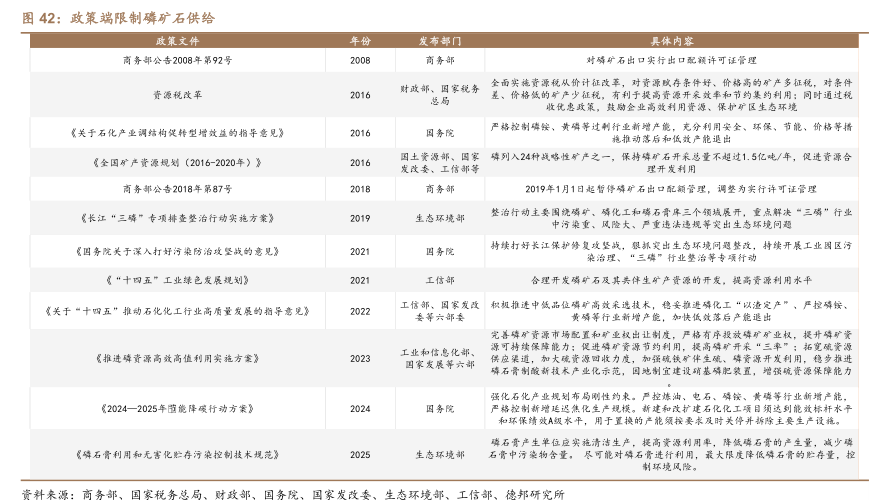
Task: Click the 政策文件 column header
Action: (177, 42)
